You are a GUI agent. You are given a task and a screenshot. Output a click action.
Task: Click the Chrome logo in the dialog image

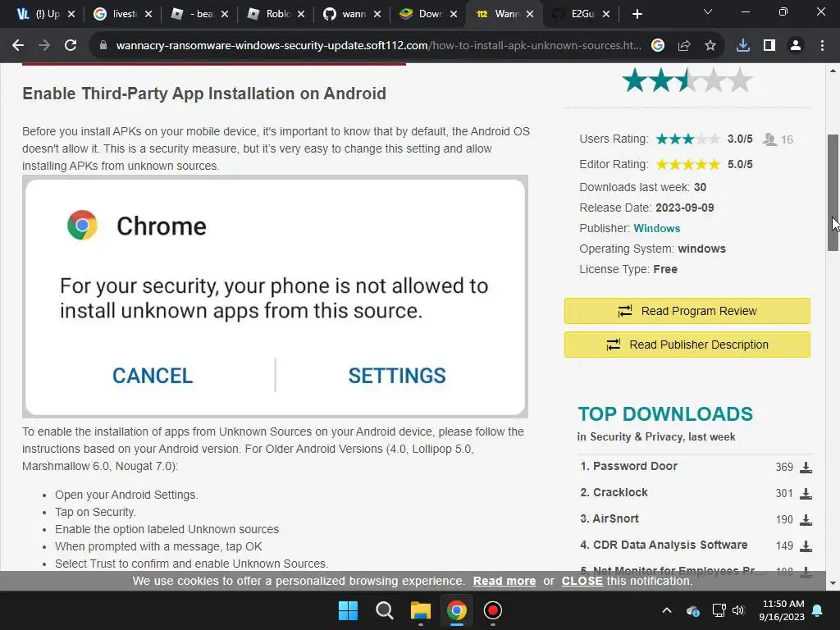click(x=82, y=225)
